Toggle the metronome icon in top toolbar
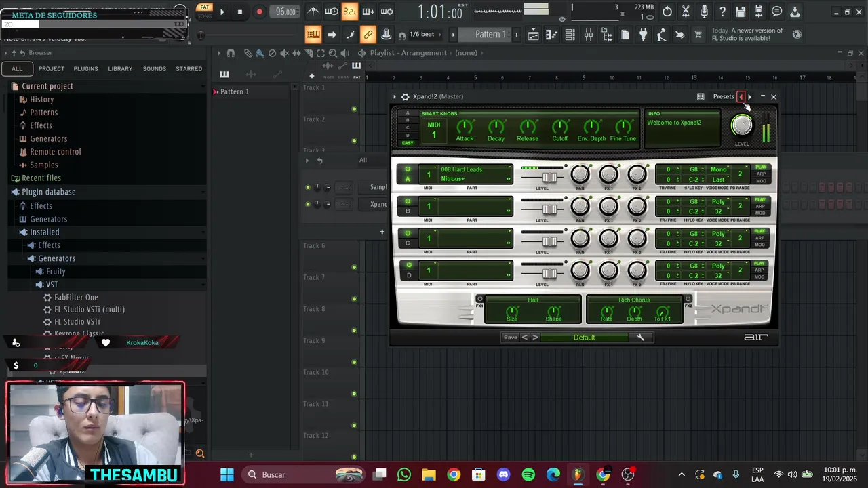The width and height of the screenshot is (868, 488). point(313,12)
